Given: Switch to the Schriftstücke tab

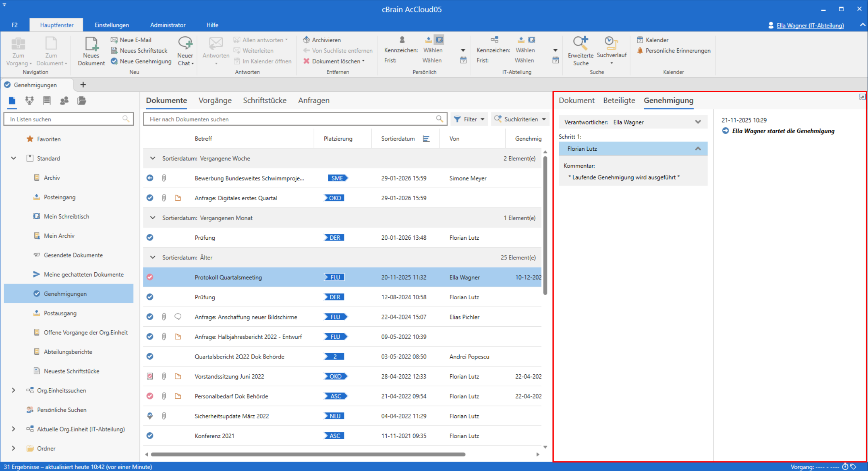Looking at the screenshot, I should [x=265, y=101].
